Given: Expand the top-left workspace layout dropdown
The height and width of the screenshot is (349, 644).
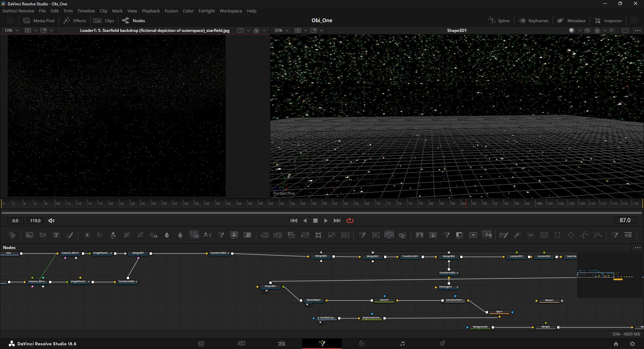Looking at the screenshot, I should pyautogui.click(x=10, y=20).
